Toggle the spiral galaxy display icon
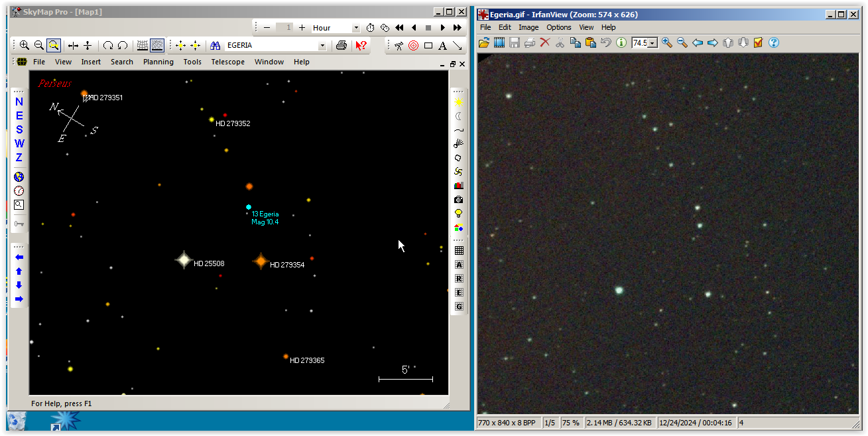 click(458, 172)
